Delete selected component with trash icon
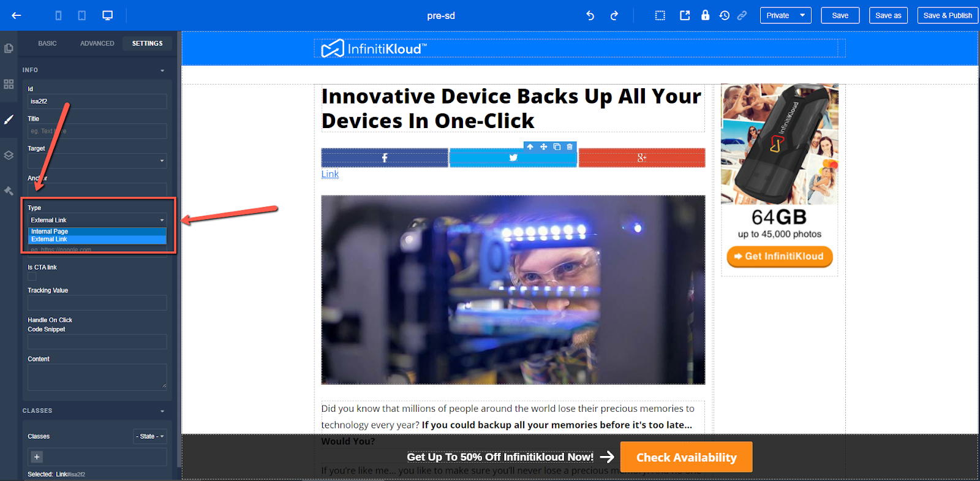The image size is (980, 481). tap(570, 147)
